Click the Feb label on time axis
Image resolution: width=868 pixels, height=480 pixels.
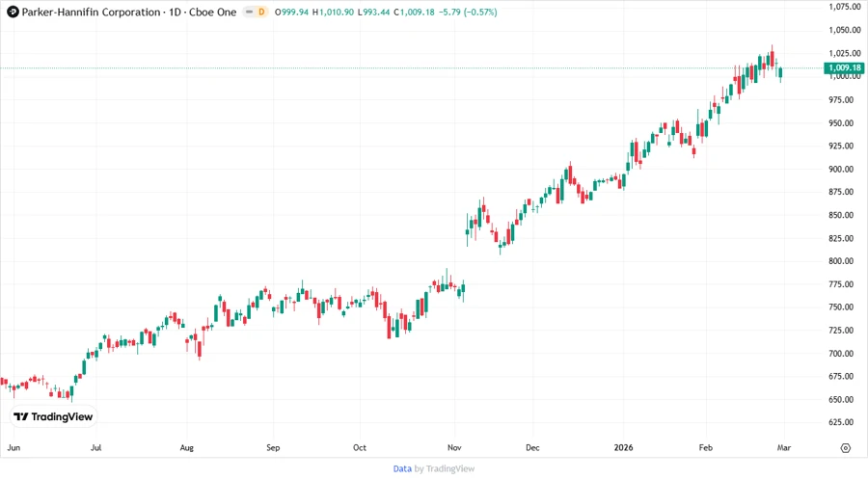pos(705,447)
